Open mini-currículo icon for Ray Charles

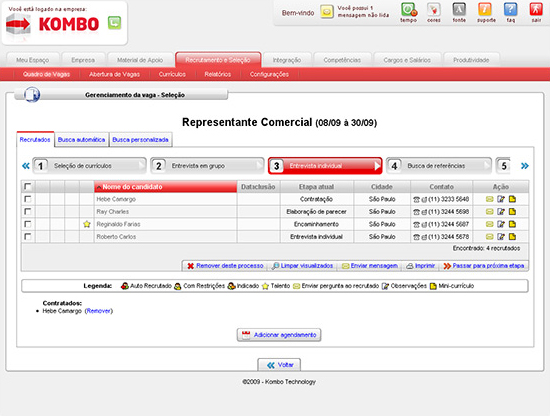click(x=512, y=212)
